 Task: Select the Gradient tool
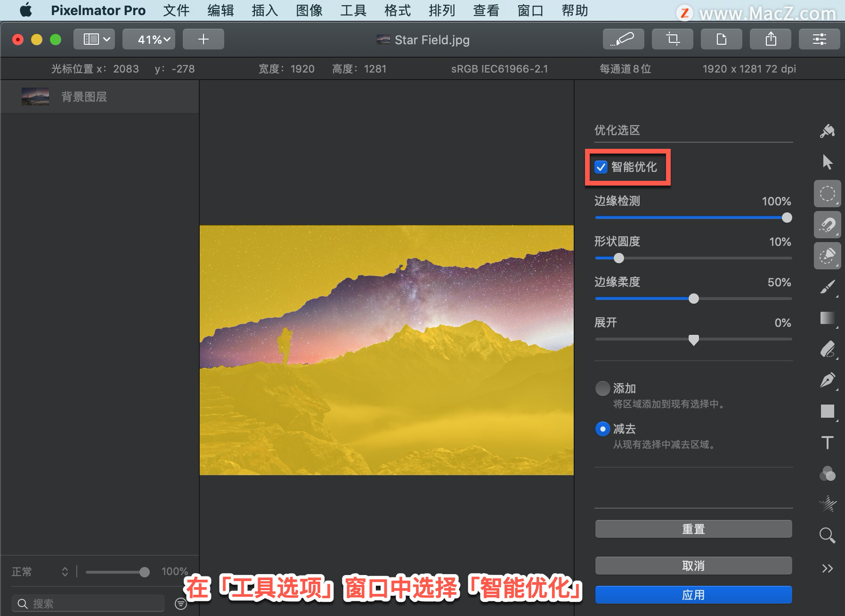point(828,318)
